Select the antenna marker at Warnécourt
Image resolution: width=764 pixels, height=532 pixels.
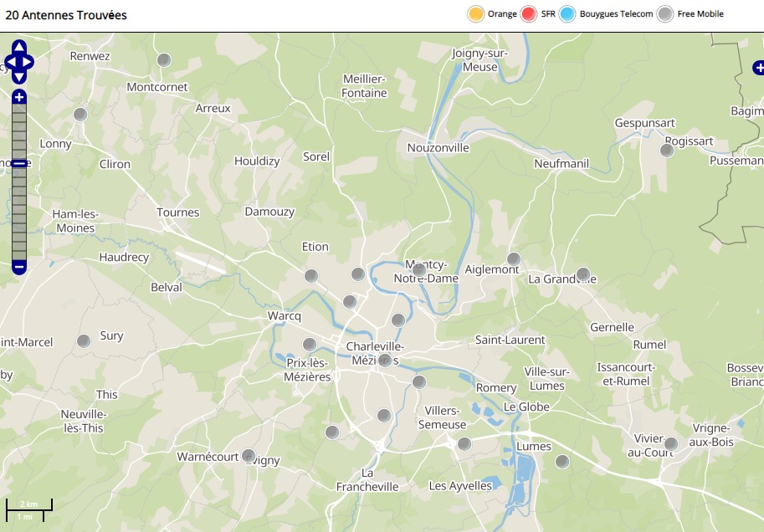coord(249,456)
